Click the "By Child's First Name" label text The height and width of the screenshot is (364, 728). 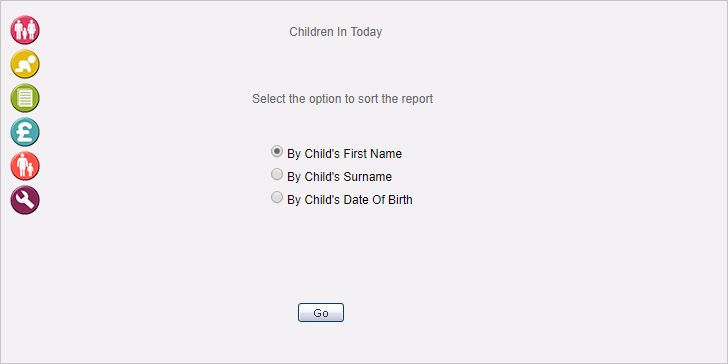344,154
